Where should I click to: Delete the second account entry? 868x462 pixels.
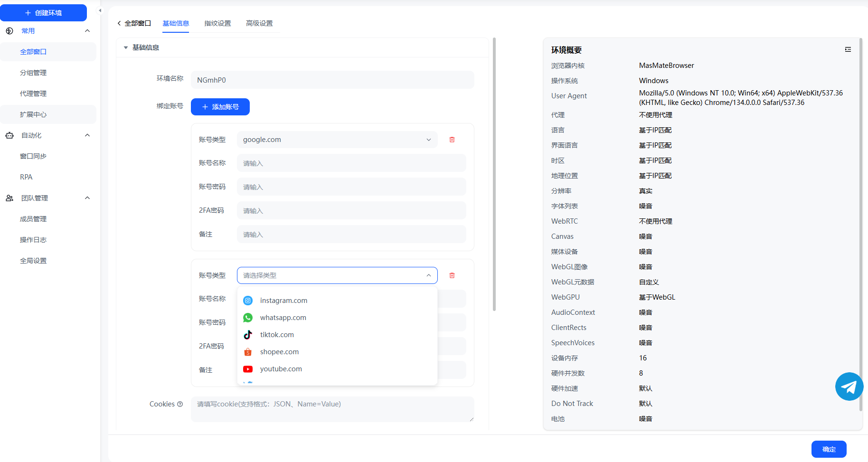coord(452,275)
